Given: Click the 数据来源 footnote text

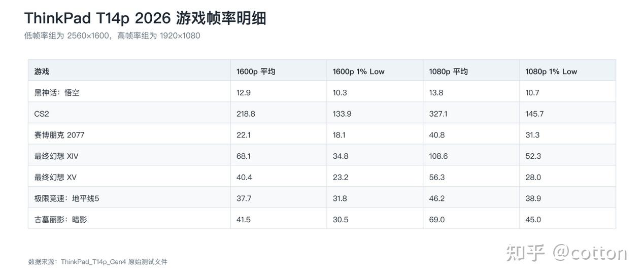Looking at the screenshot, I should [x=97, y=262].
